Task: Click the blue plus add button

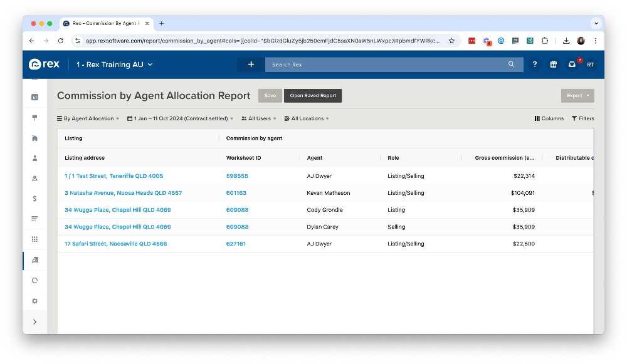Action: point(251,65)
